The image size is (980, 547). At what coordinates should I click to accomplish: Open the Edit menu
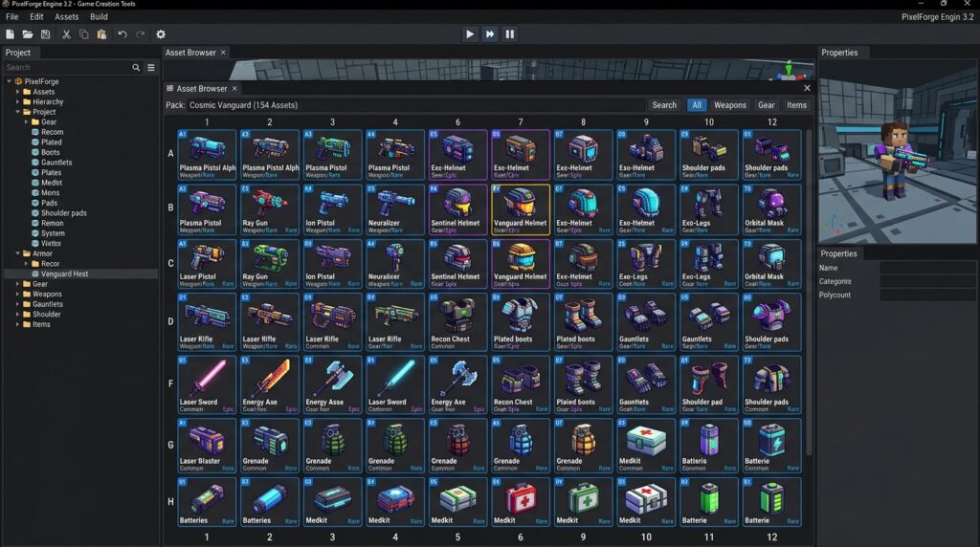click(x=37, y=17)
